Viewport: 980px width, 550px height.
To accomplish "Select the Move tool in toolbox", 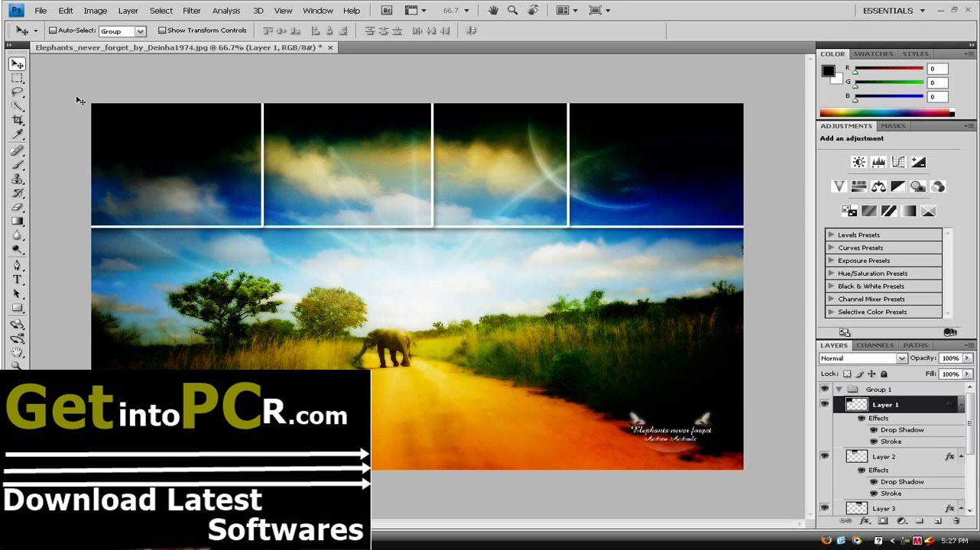I will pyautogui.click(x=17, y=64).
